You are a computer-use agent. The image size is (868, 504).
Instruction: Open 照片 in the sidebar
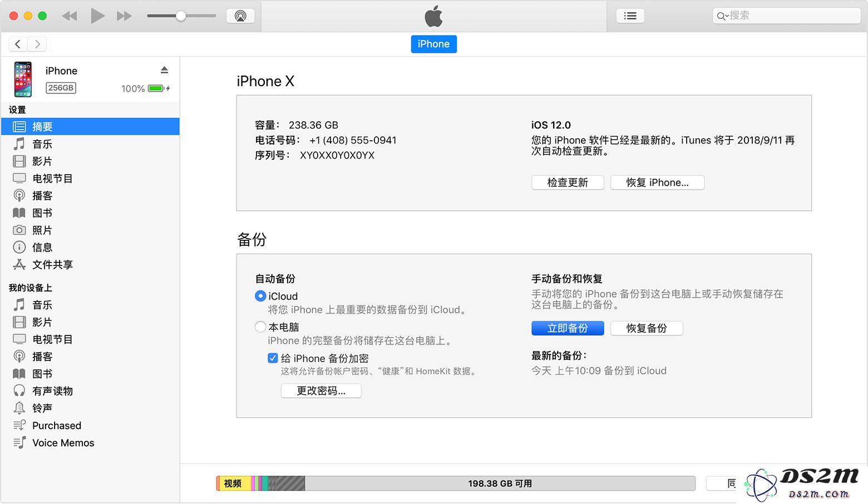[x=90, y=230]
